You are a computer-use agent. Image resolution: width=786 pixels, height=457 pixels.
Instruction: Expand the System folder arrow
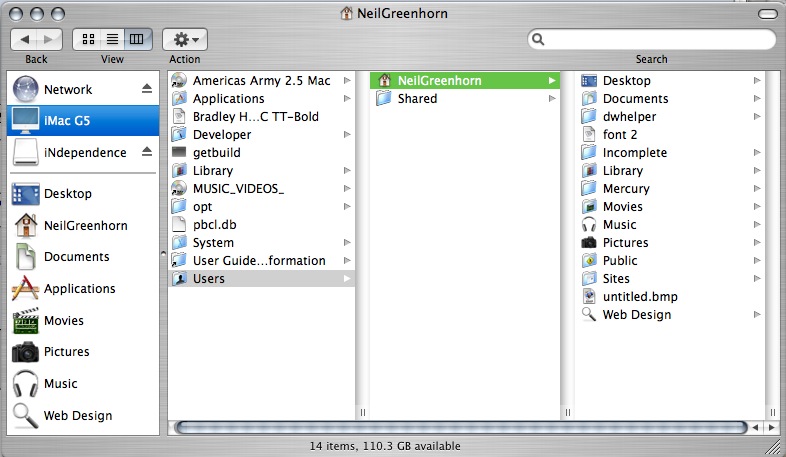[x=347, y=243]
